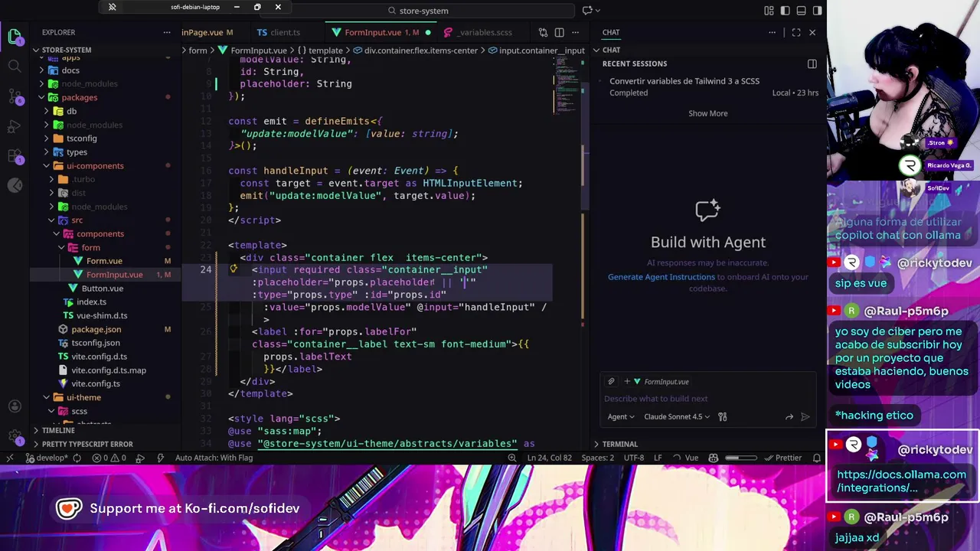Click the zoom icon in status bar
The width and height of the screenshot is (980, 551).
[512, 458]
